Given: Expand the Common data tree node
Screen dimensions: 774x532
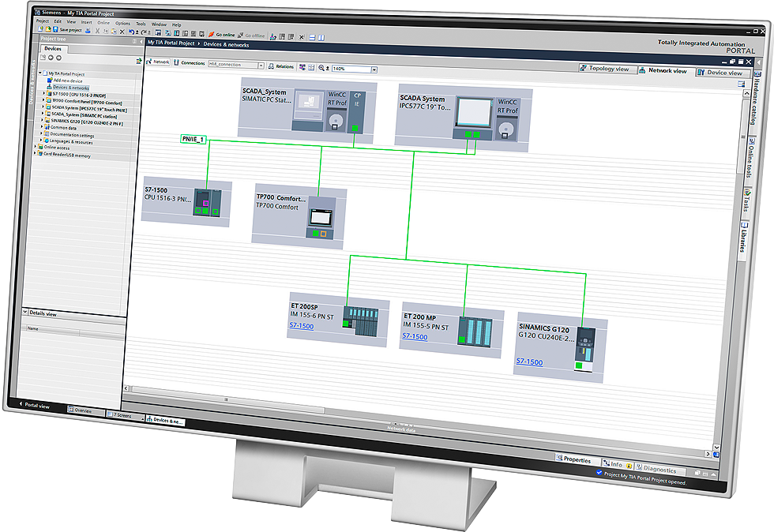Looking at the screenshot, I should [42, 128].
